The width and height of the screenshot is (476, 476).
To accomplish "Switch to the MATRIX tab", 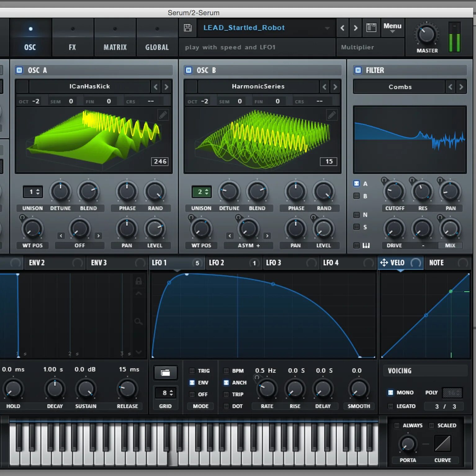I will pyautogui.click(x=115, y=38).
